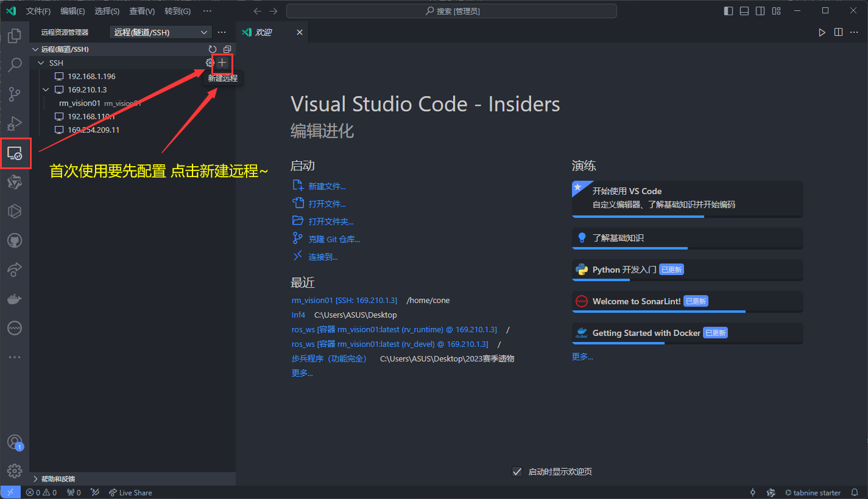Toggle the bottom panel layout button

744,11
